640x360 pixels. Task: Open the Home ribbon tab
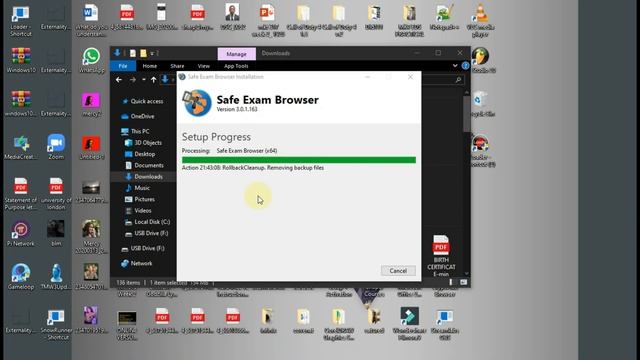[x=149, y=66]
